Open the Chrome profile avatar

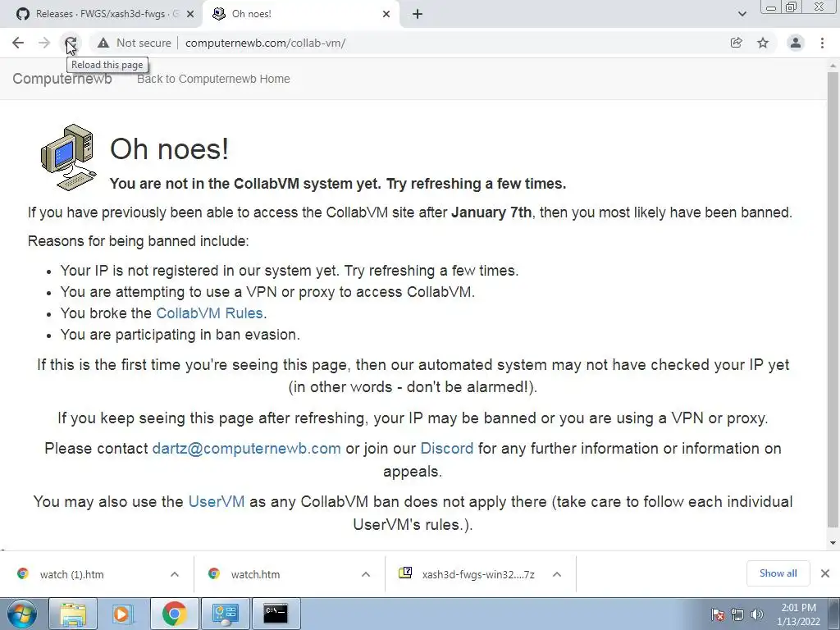tap(796, 43)
